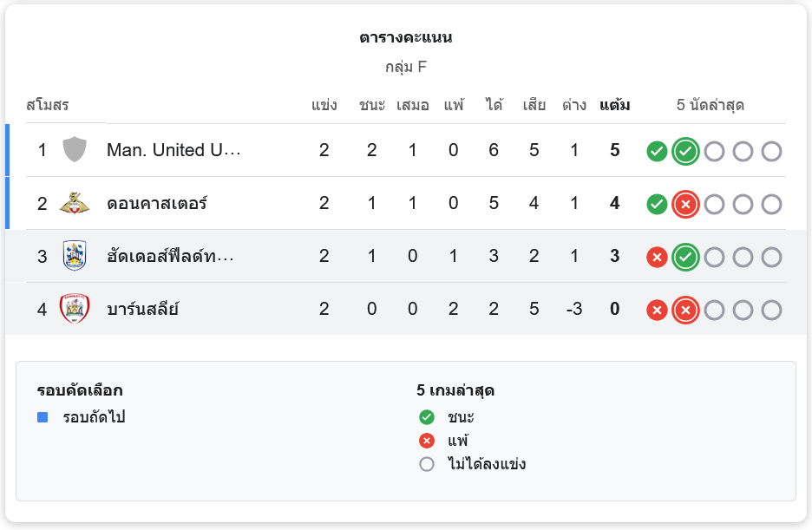Click the Barnsley club crest

click(75, 310)
